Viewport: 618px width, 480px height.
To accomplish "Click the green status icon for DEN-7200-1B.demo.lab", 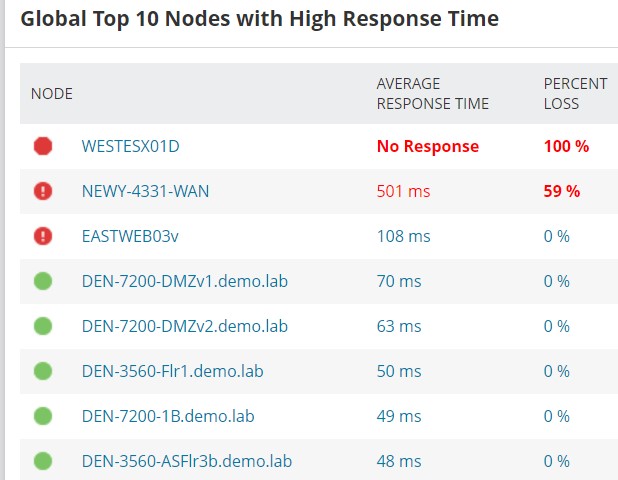I will [x=43, y=416].
